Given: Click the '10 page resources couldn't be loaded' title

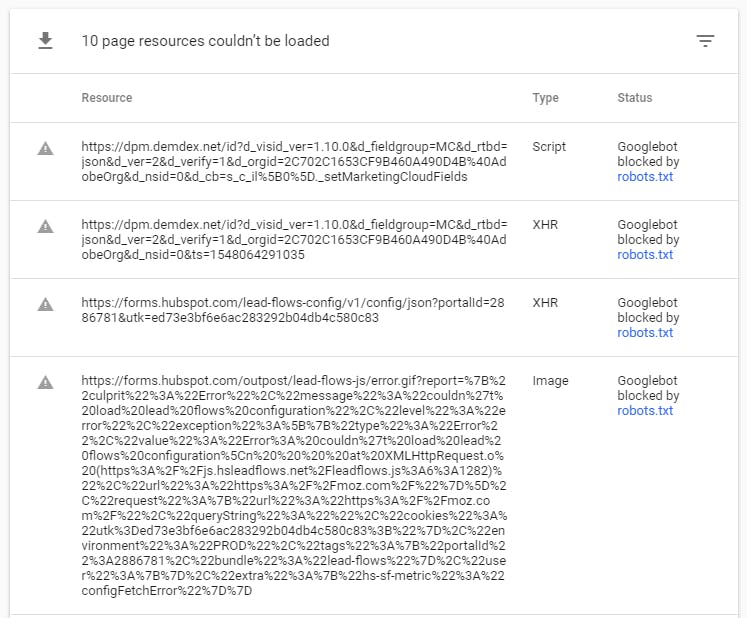Looking at the screenshot, I should 205,41.
